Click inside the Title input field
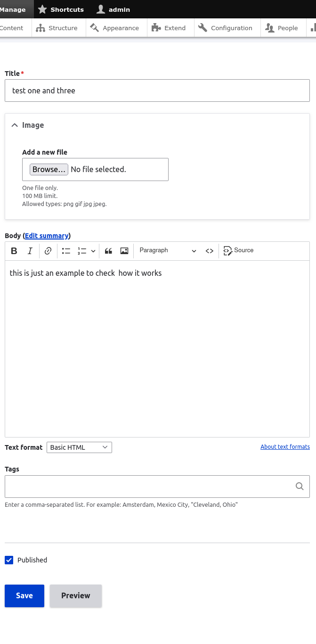 click(157, 90)
